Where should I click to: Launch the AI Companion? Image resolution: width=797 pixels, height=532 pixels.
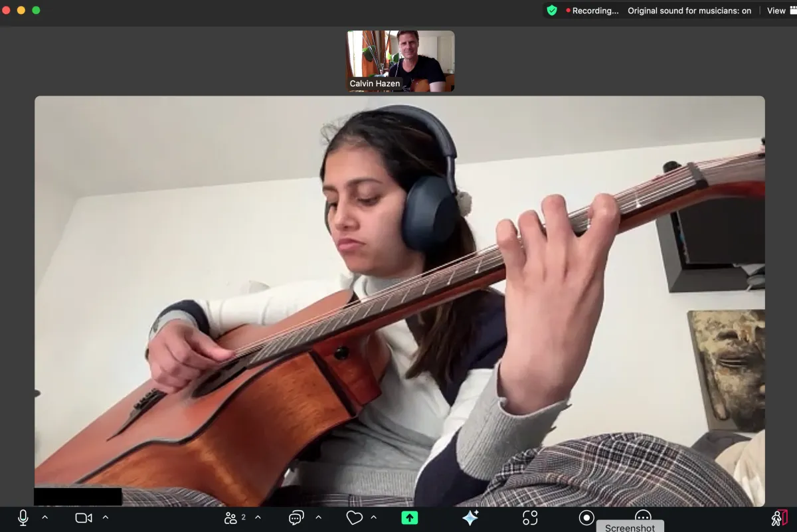470,517
